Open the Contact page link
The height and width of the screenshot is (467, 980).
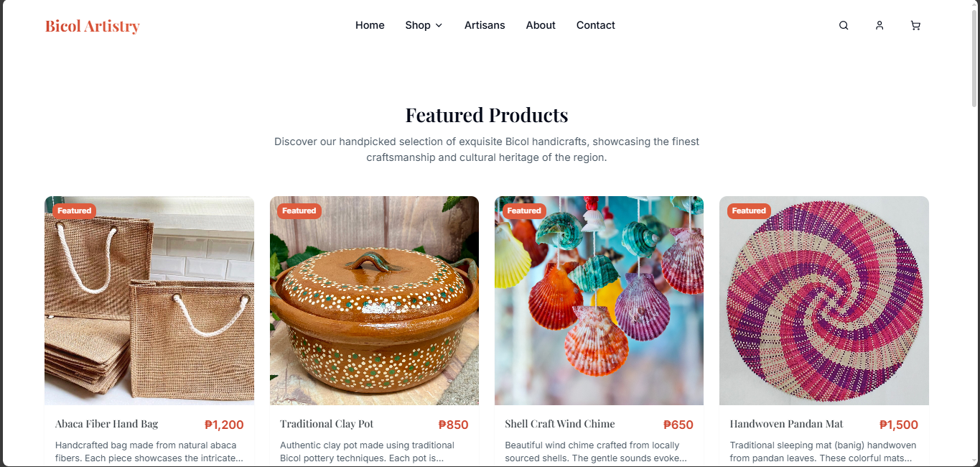[596, 25]
